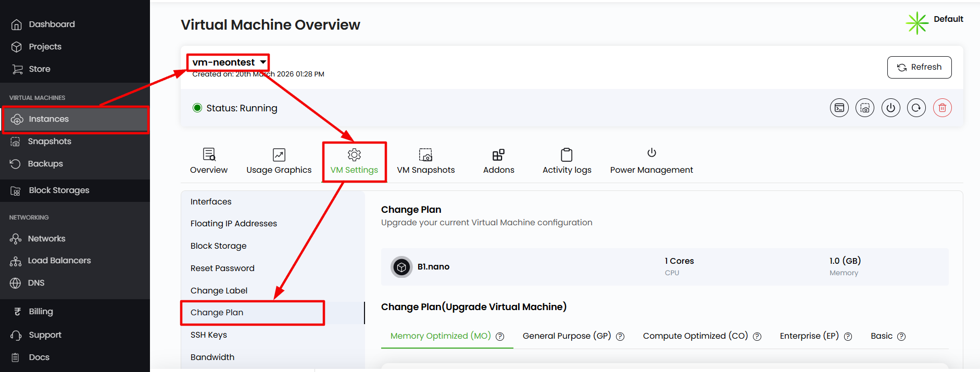Click the question mark beside Compute Optimized (CO)
This screenshot has width=980, height=372.
(757, 337)
